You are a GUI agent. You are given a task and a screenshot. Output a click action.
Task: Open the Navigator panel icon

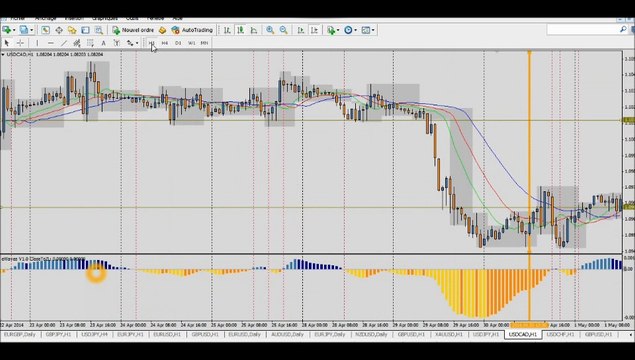coord(72,30)
